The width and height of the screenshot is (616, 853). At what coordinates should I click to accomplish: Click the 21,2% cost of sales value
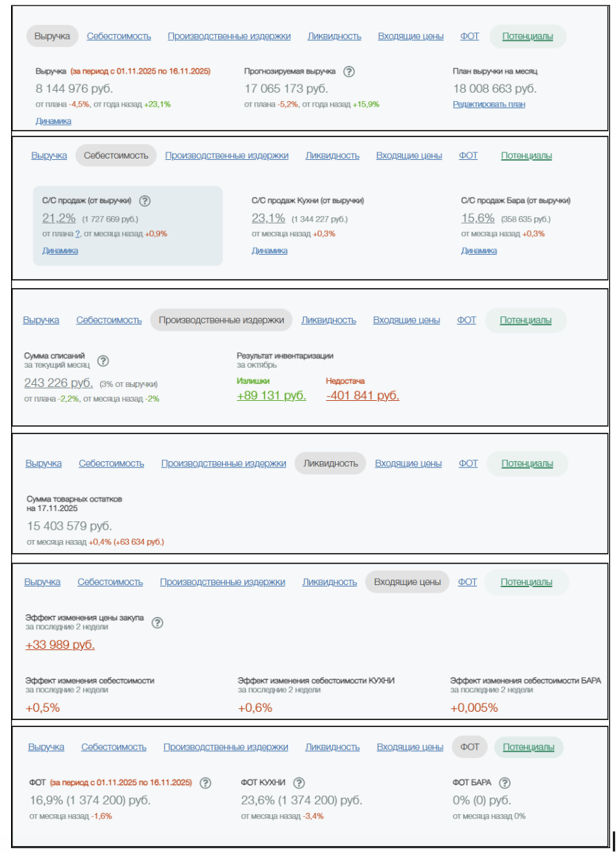click(x=59, y=219)
